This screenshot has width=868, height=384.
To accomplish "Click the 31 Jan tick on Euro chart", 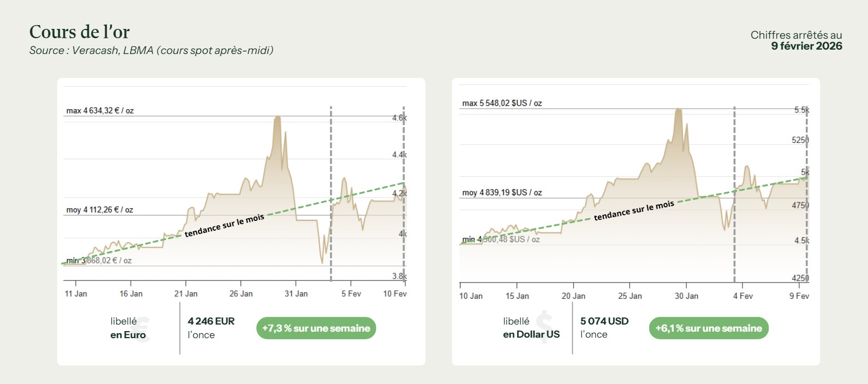I will tap(296, 293).
